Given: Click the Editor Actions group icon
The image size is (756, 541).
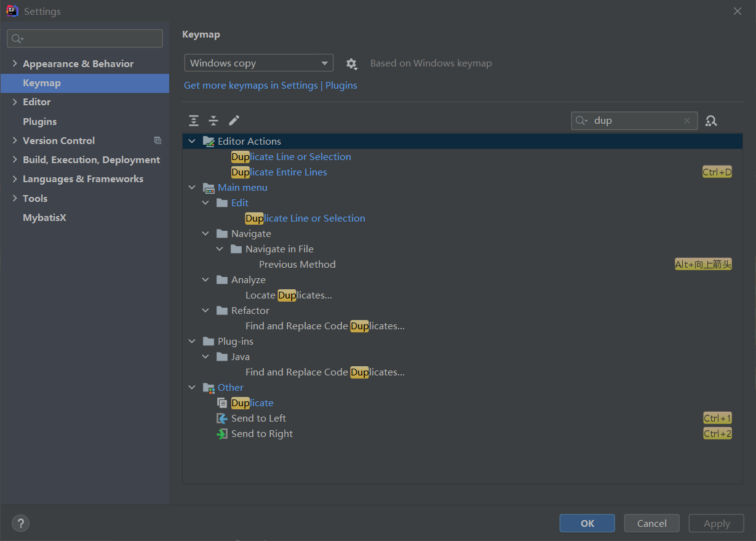Looking at the screenshot, I should [x=209, y=141].
